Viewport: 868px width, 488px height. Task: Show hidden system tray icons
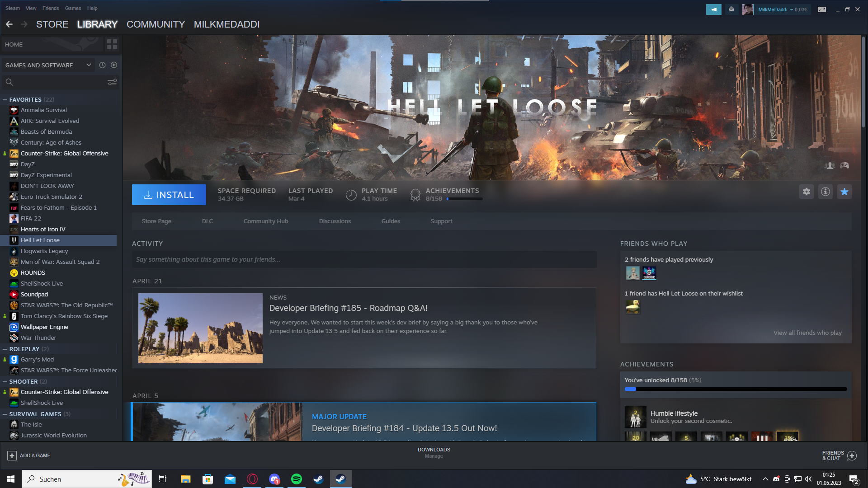765,479
